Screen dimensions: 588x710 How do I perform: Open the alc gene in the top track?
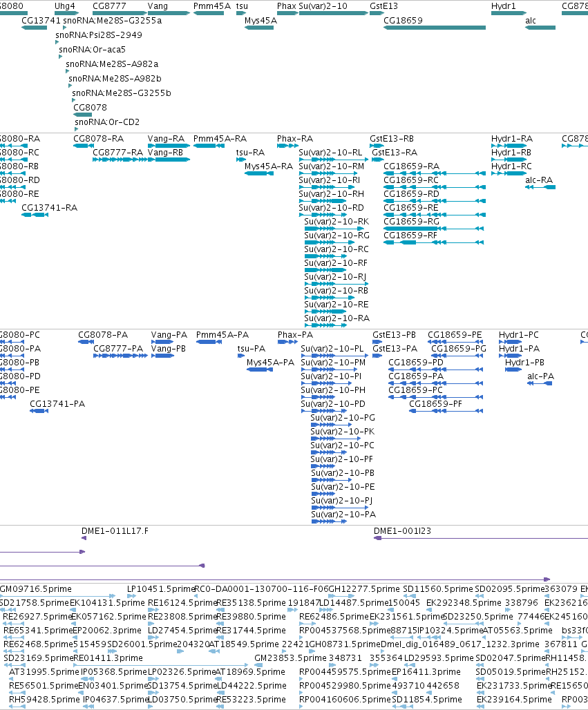pyautogui.click(x=540, y=28)
